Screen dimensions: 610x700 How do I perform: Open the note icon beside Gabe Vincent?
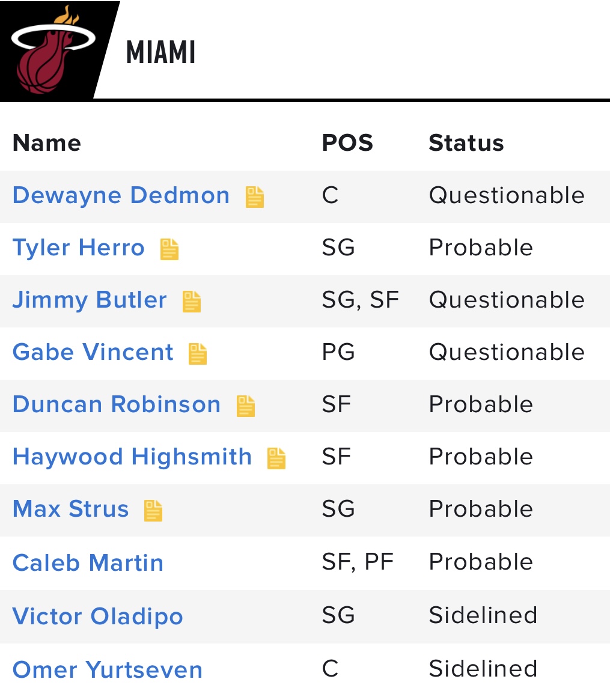point(198,353)
